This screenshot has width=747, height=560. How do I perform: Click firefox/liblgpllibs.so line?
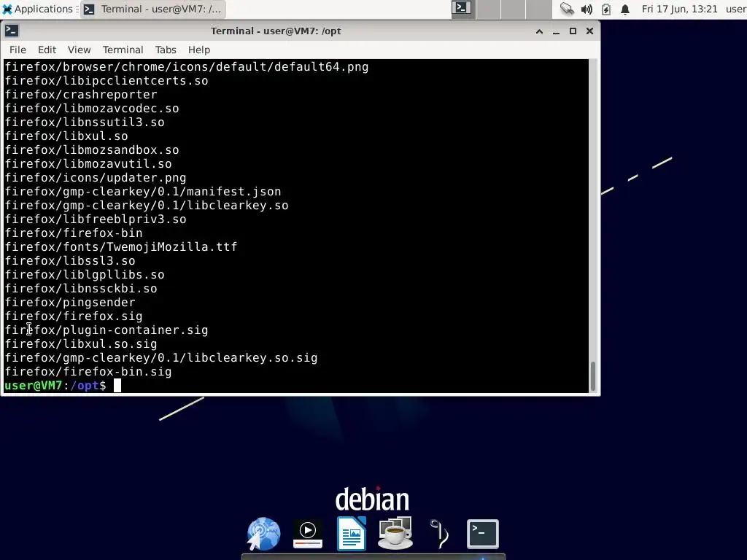pos(85,275)
